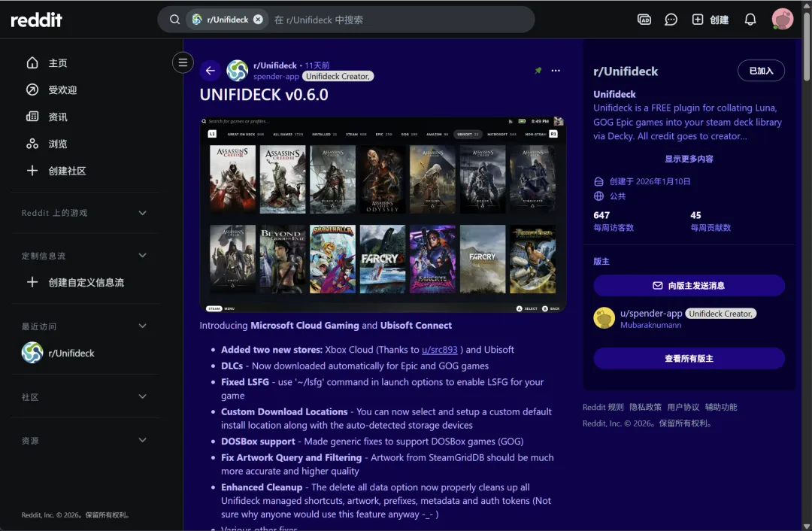Image resolution: width=812 pixels, height=531 pixels.
Task: Click the r/Unifideck avatar in post header
Action: click(x=237, y=71)
